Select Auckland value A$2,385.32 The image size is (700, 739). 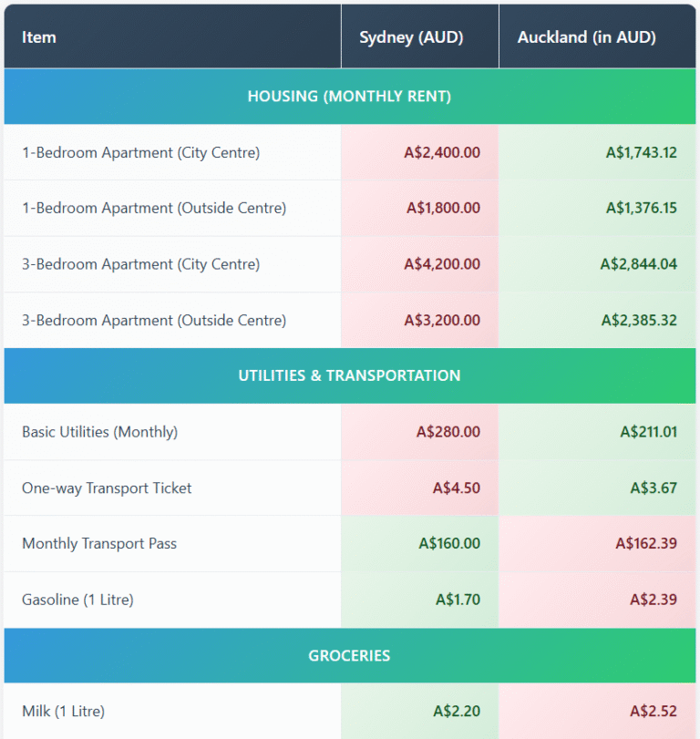(639, 321)
